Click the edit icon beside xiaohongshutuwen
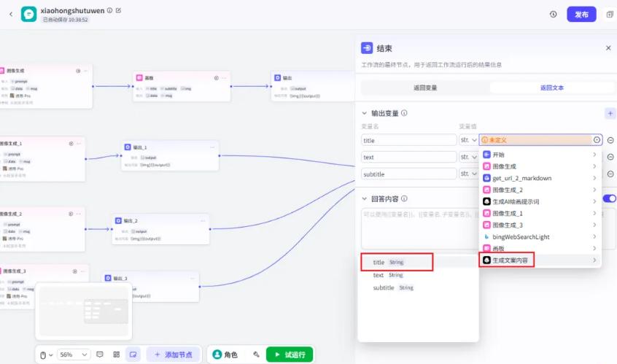This screenshot has width=617, height=364. [118, 11]
